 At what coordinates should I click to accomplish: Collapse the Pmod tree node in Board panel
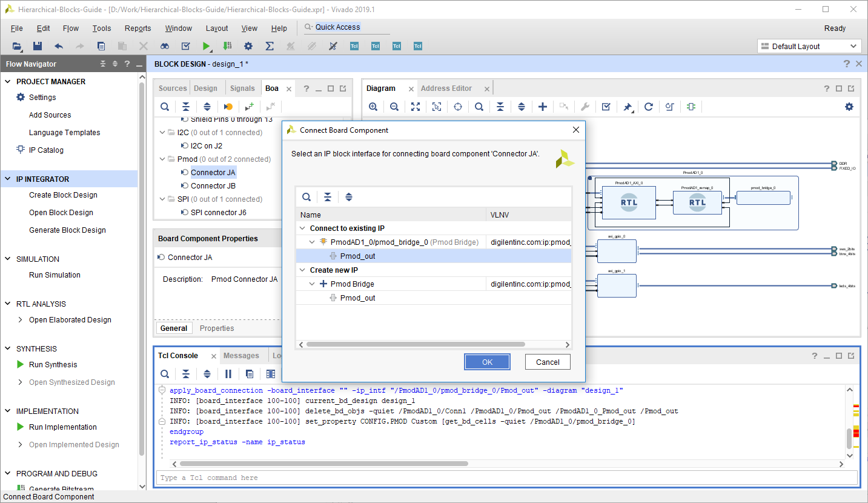click(162, 159)
